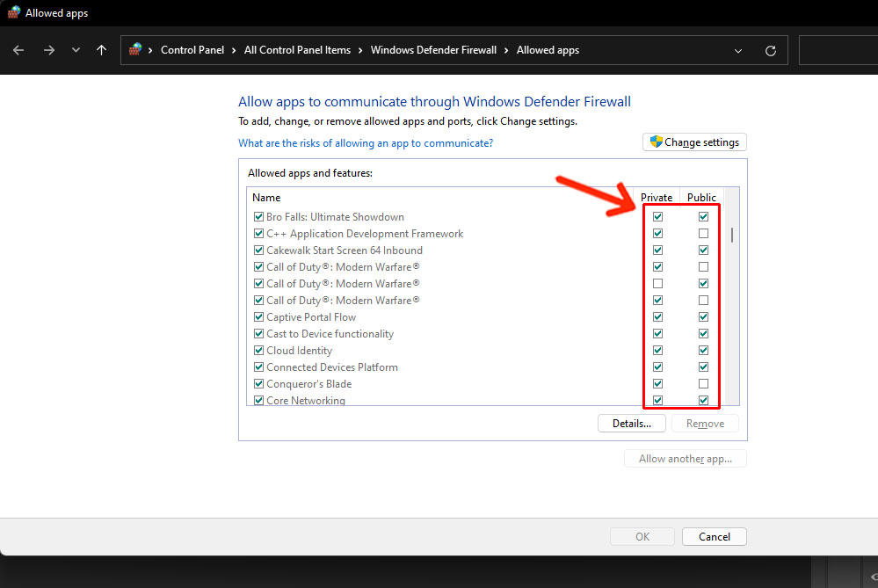Select the Connected Devices Platform row text
Viewport: 878px width, 588px height.
click(332, 367)
